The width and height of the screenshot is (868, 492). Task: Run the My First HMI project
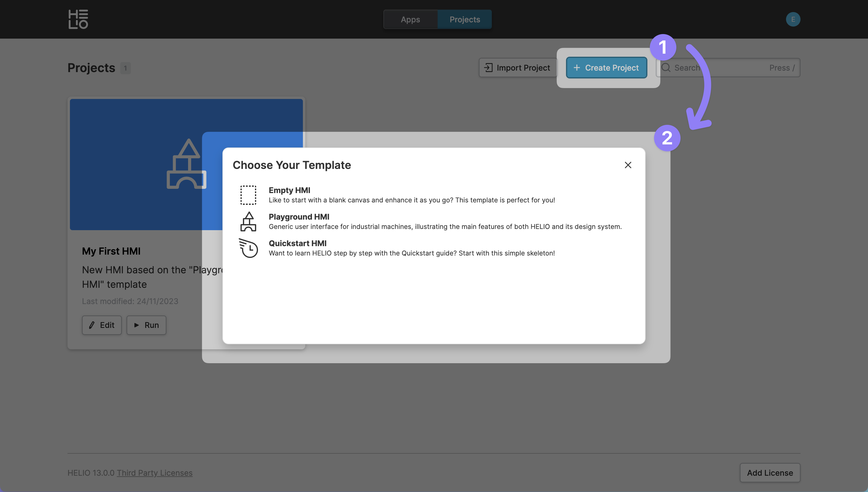[x=146, y=325]
